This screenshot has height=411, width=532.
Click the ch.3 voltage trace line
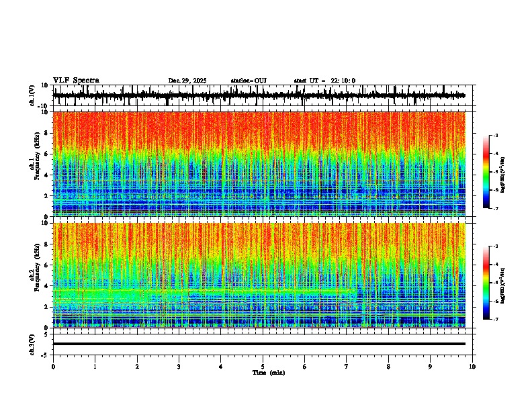pos(259,344)
